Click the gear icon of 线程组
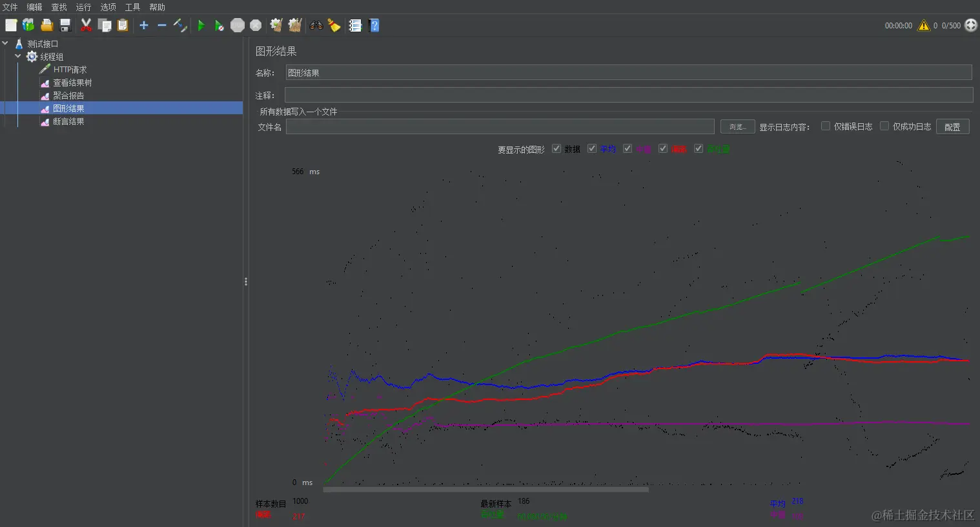 coord(32,57)
